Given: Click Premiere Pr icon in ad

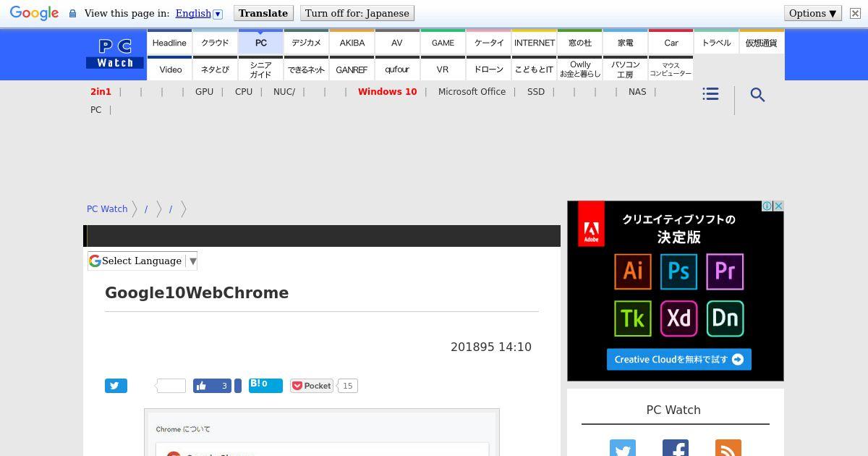Looking at the screenshot, I should point(725,271).
